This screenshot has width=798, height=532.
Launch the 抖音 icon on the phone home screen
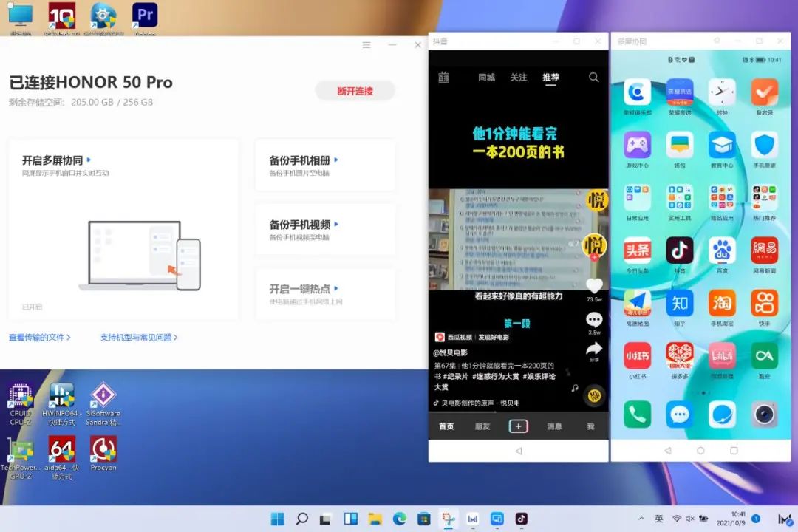coord(680,250)
